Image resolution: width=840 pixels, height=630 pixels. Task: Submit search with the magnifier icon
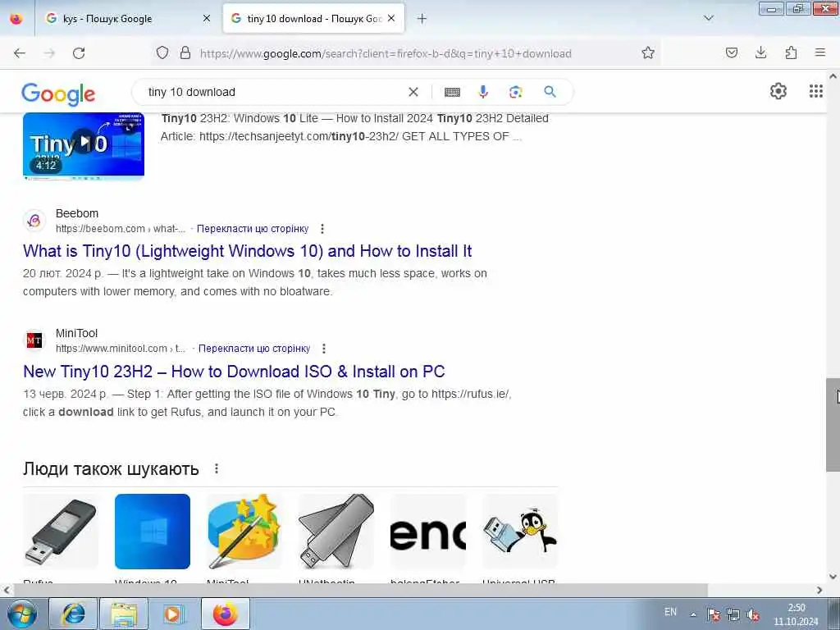(550, 92)
